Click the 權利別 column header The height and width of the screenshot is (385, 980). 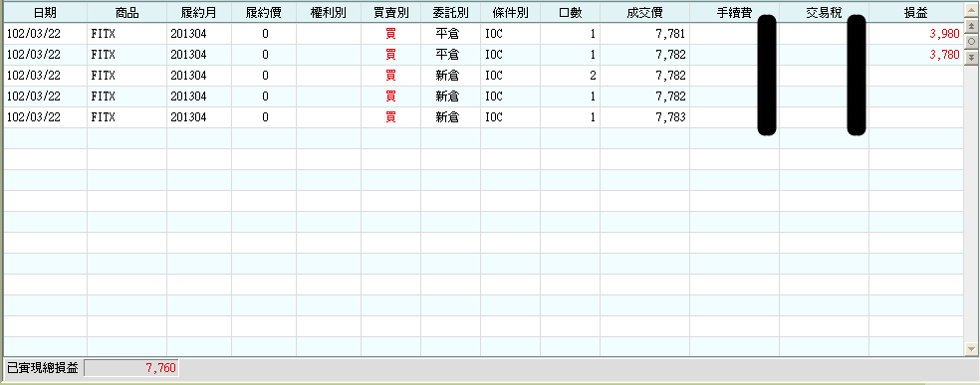328,13
